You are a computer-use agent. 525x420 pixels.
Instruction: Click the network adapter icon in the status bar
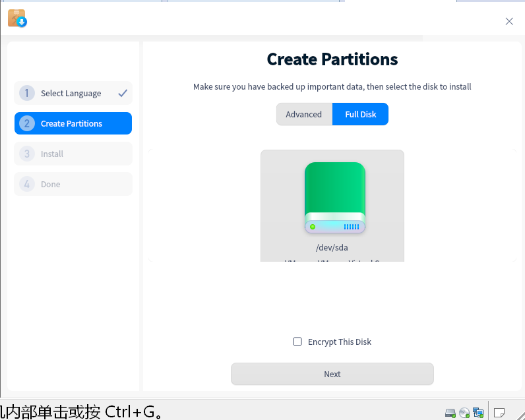(x=478, y=413)
